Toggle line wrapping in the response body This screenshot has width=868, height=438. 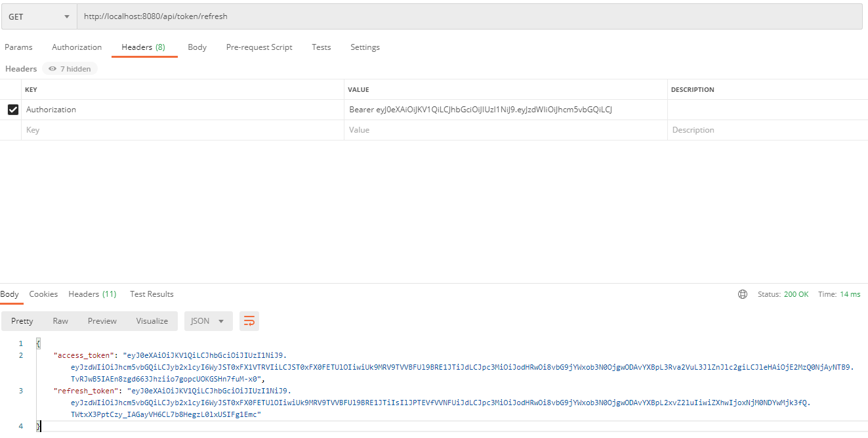click(249, 321)
